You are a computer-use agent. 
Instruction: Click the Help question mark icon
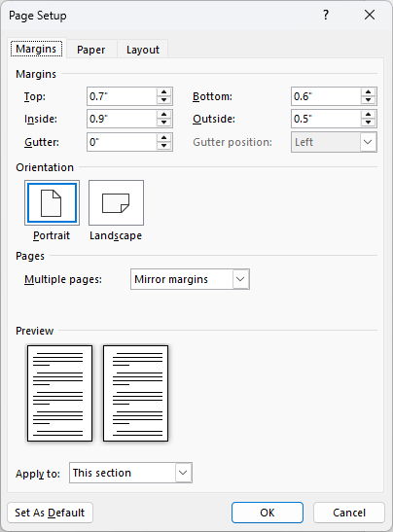point(326,15)
